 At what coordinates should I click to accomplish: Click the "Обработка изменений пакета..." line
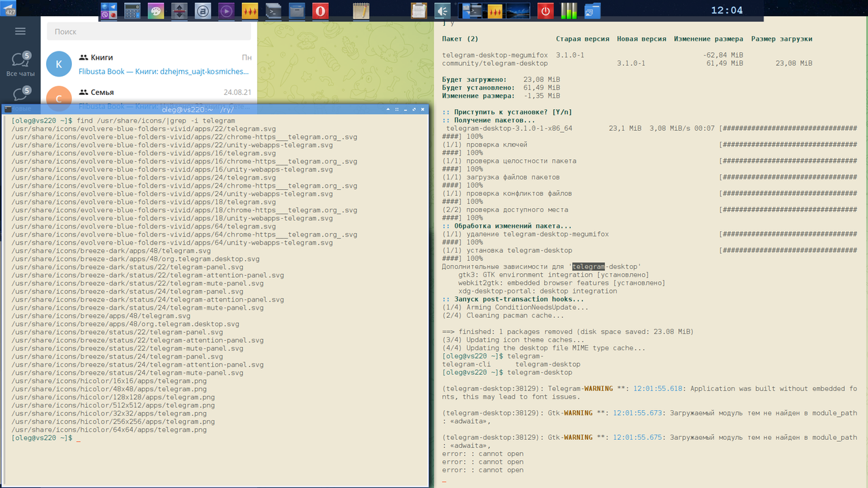(x=507, y=226)
